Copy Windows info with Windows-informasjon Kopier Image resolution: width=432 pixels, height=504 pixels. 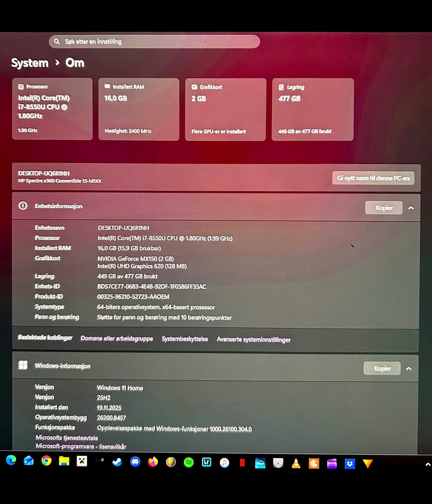click(382, 368)
